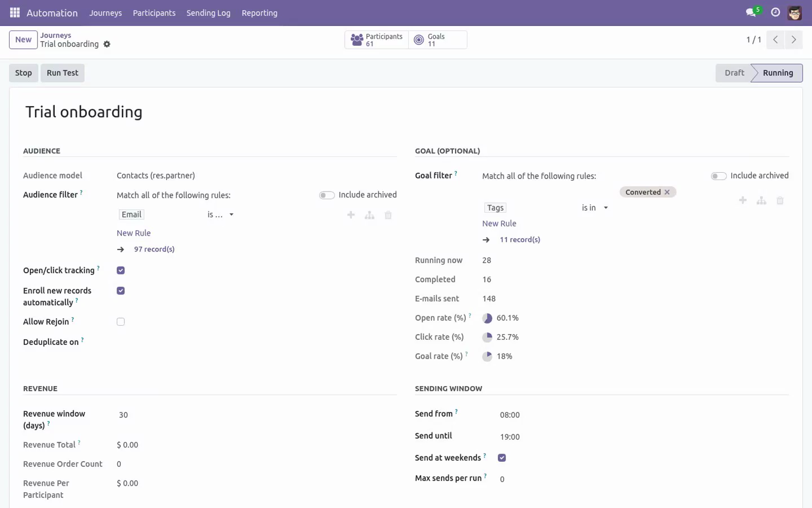812x508 pixels.
Task: Open the activities clock icon
Action: tap(775, 12)
